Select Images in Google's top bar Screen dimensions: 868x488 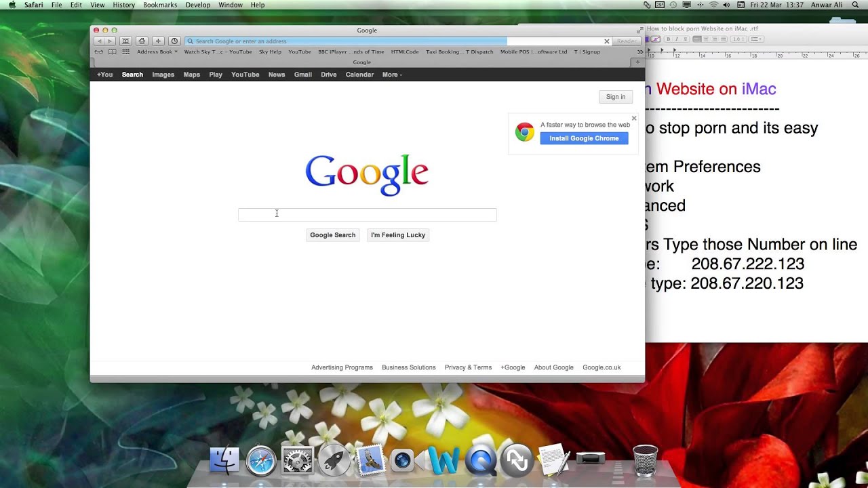pyautogui.click(x=163, y=75)
